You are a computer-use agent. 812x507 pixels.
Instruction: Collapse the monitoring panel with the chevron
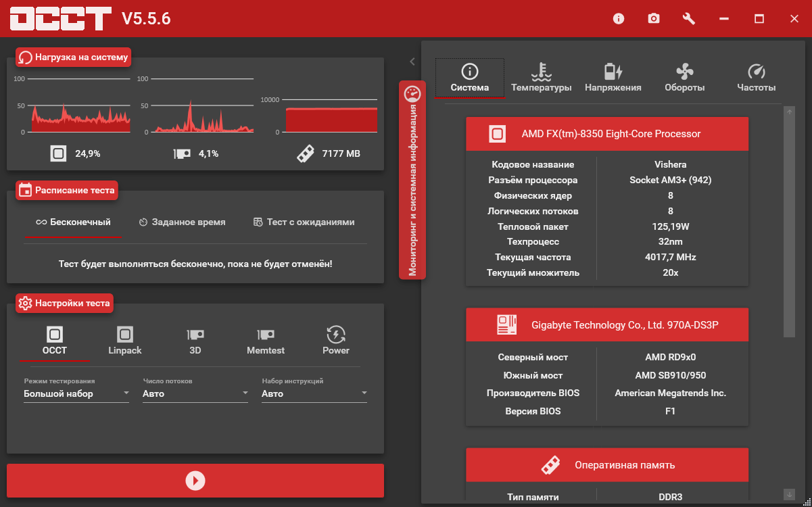click(412, 62)
